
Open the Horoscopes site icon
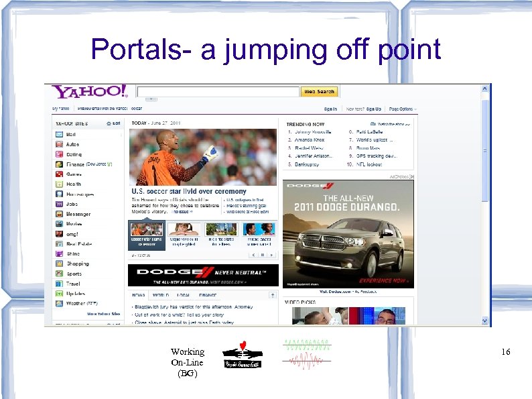pos(60,194)
